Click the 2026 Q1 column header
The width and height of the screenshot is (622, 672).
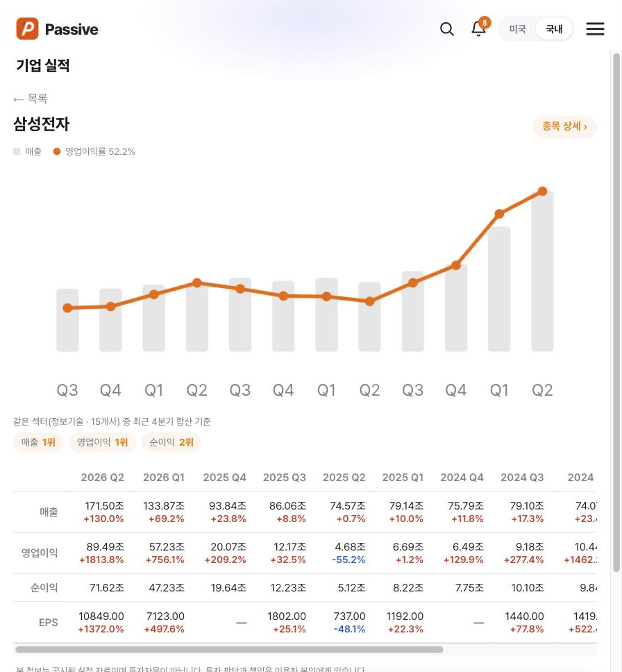(164, 478)
